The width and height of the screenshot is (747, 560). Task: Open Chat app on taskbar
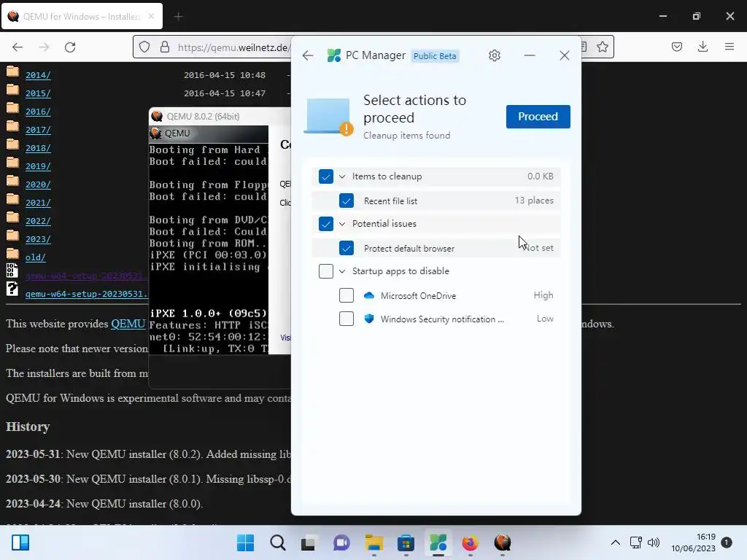pos(341,542)
